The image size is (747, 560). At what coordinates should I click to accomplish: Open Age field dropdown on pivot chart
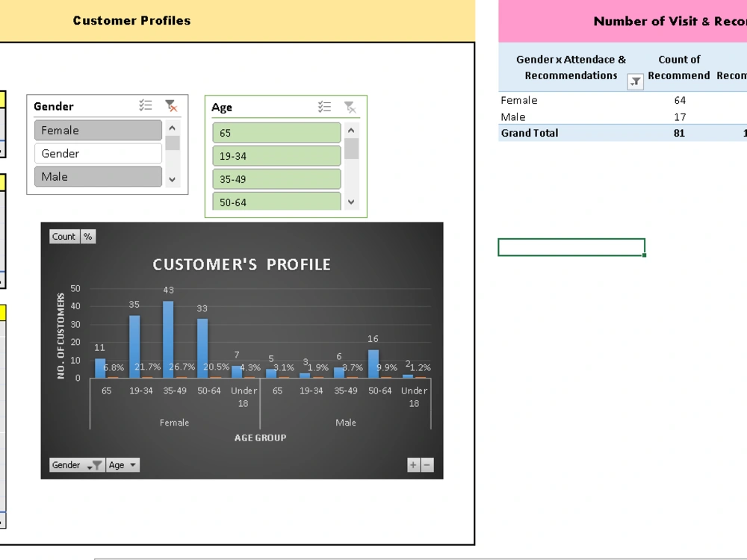123,464
